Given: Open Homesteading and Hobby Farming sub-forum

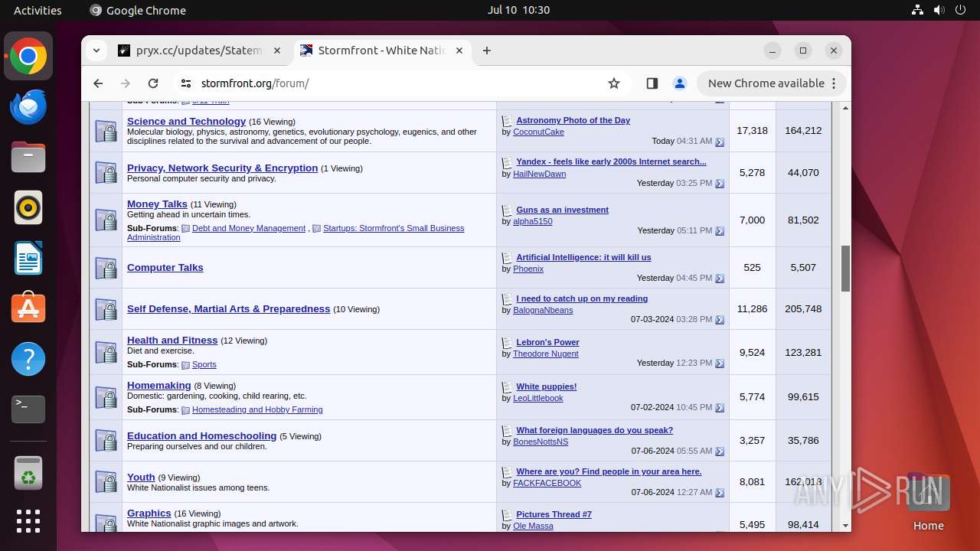Looking at the screenshot, I should pos(257,409).
